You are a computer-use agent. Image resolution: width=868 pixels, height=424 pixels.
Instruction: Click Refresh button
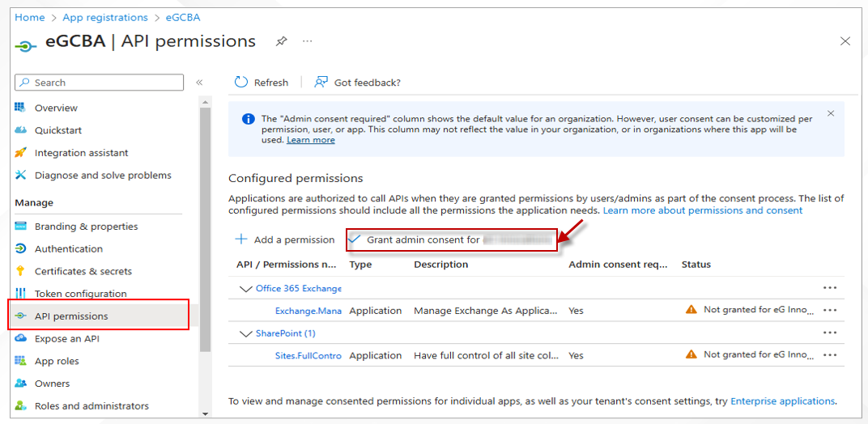coord(262,83)
